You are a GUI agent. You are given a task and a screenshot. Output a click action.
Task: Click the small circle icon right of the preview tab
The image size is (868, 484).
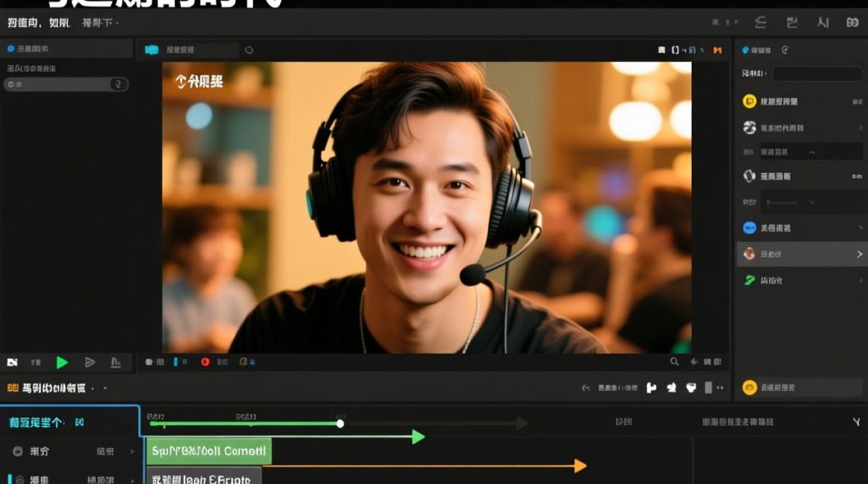point(249,50)
